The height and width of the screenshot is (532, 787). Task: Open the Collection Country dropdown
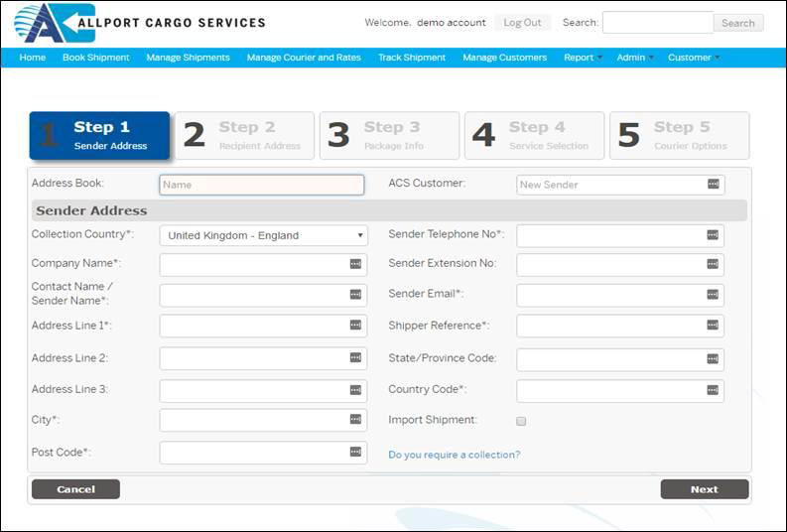(263, 236)
